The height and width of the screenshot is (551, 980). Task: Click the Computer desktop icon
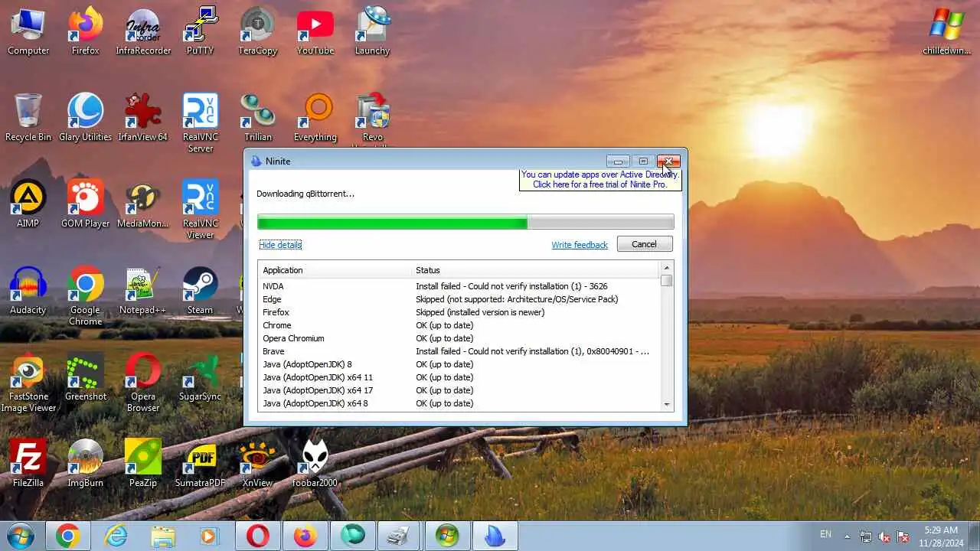(28, 31)
